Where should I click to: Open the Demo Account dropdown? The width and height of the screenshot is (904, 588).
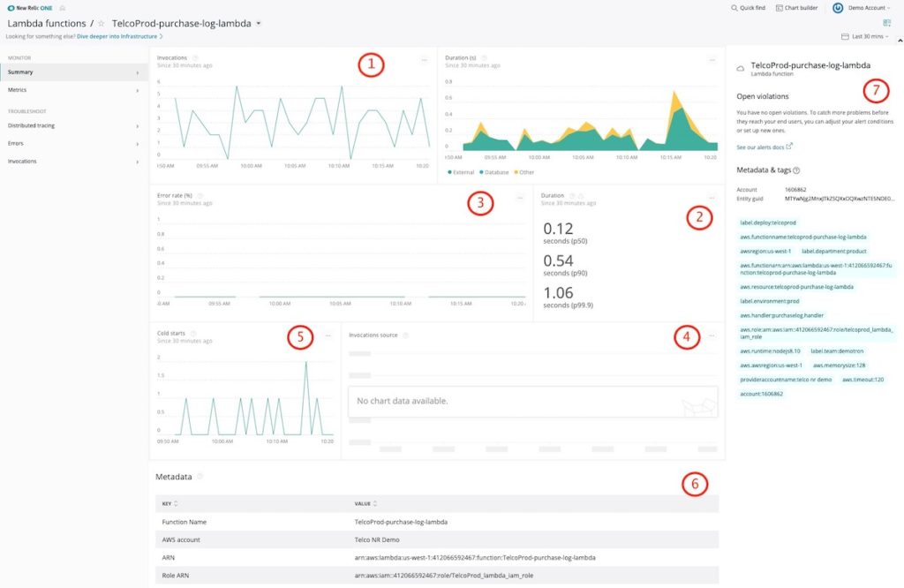869,8
